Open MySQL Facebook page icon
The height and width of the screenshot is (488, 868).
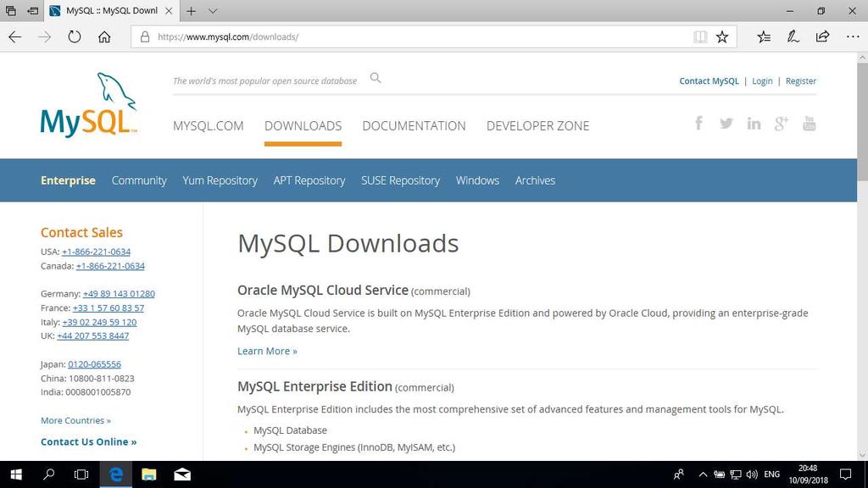[698, 123]
